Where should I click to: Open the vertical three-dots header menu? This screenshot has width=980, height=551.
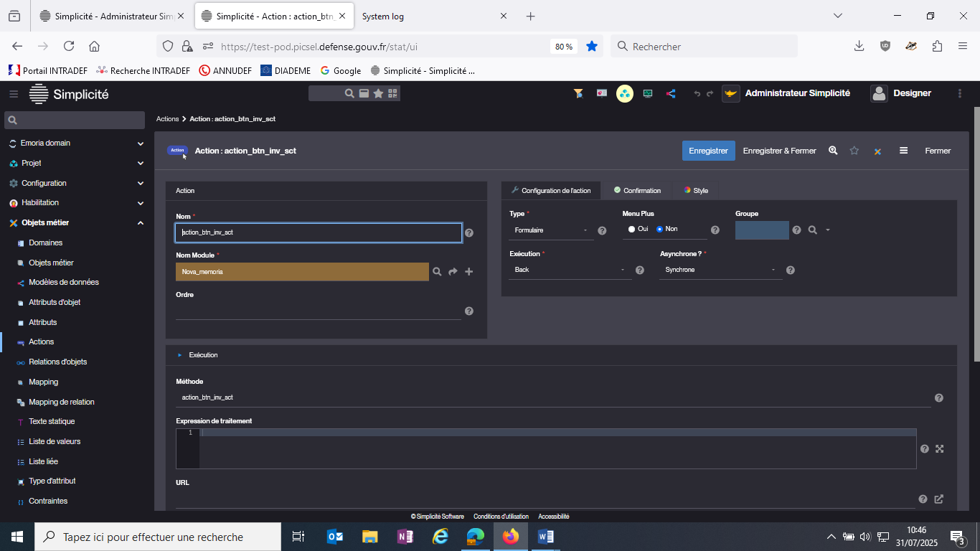tap(960, 93)
